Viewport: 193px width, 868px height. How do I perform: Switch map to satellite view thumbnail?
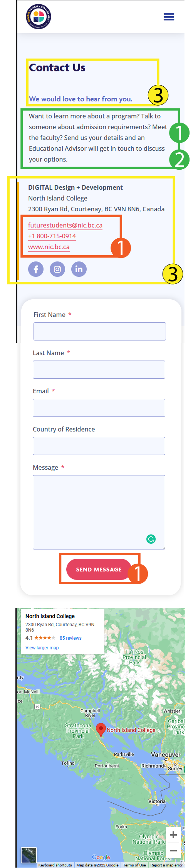(x=29, y=855)
